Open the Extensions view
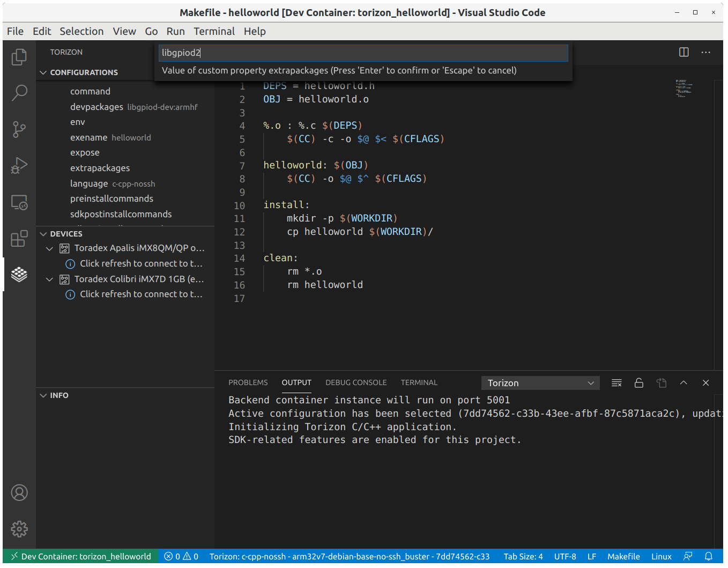 click(x=19, y=239)
